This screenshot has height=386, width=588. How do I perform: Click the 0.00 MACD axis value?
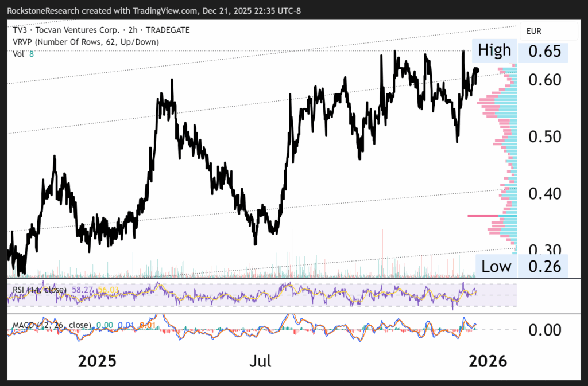coord(543,329)
